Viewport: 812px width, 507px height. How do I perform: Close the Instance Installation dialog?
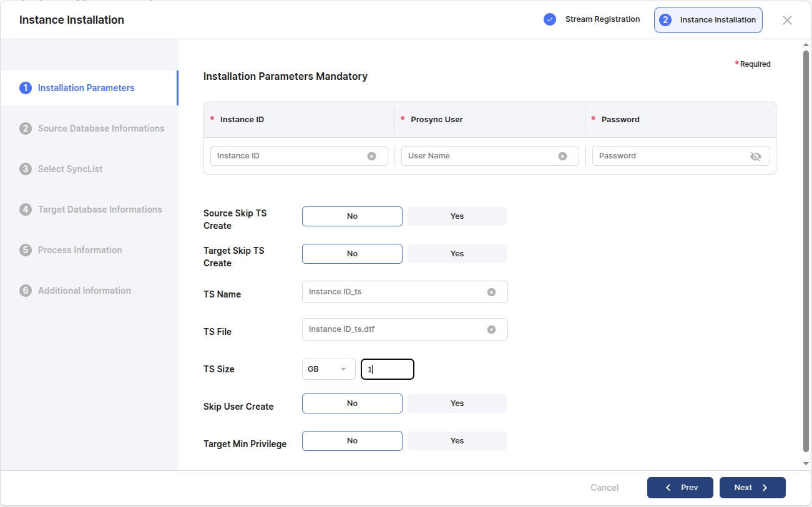tap(787, 20)
